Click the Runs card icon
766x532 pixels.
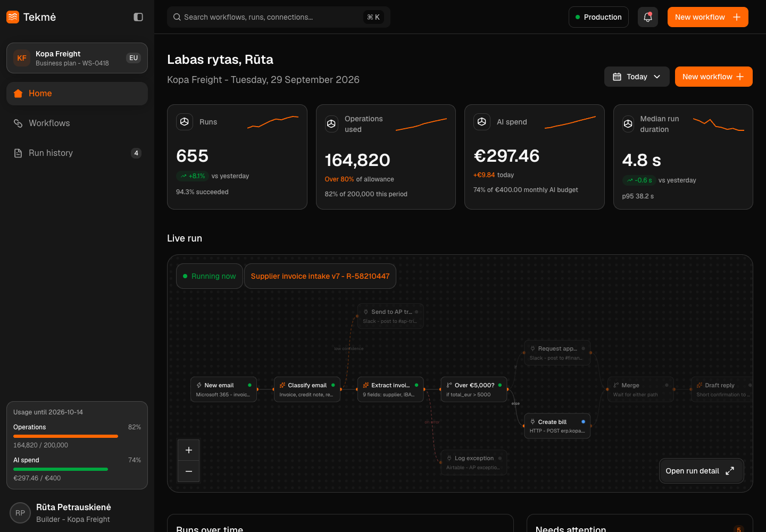click(x=185, y=122)
